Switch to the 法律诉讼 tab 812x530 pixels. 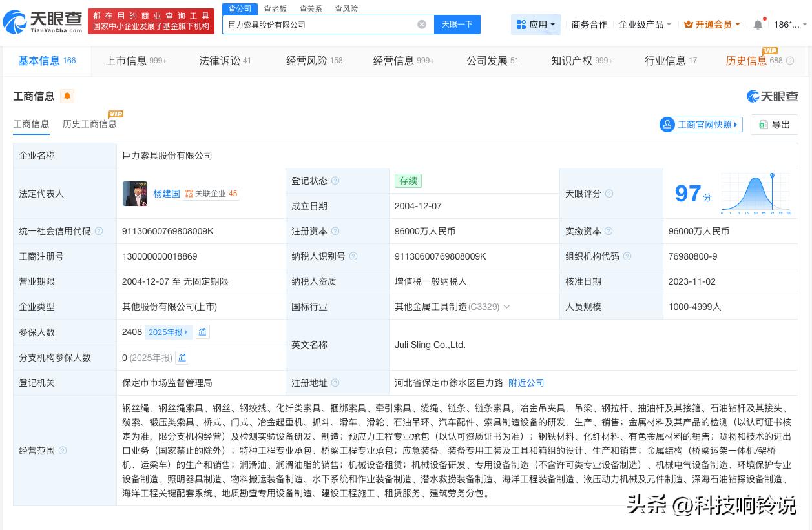pyautogui.click(x=225, y=61)
